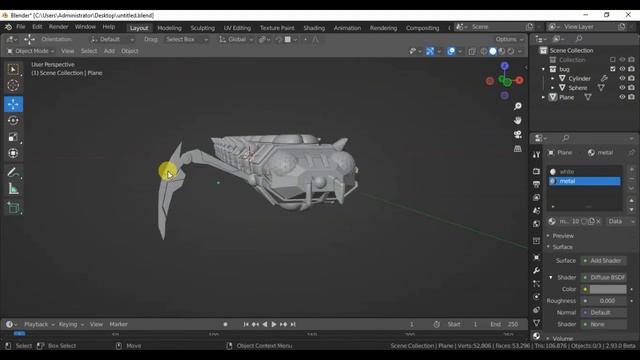Expand the Plane object tree row
Viewport: 640px width, 360px height.
tap(543, 97)
